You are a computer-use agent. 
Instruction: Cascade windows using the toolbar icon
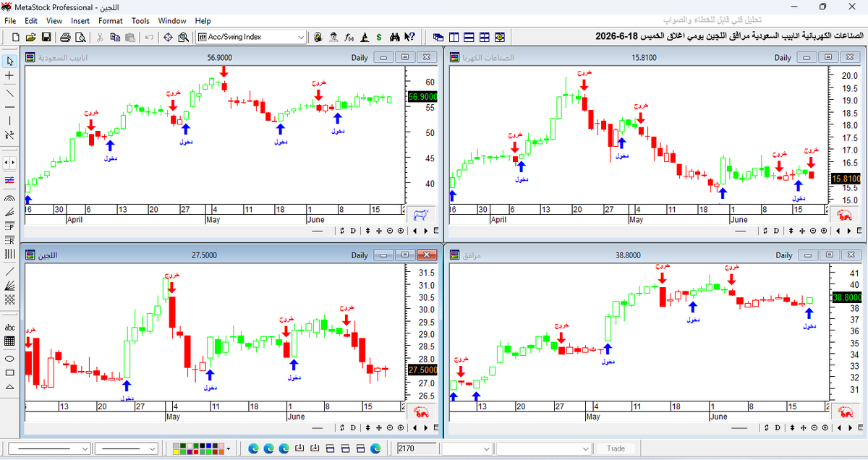click(x=438, y=37)
